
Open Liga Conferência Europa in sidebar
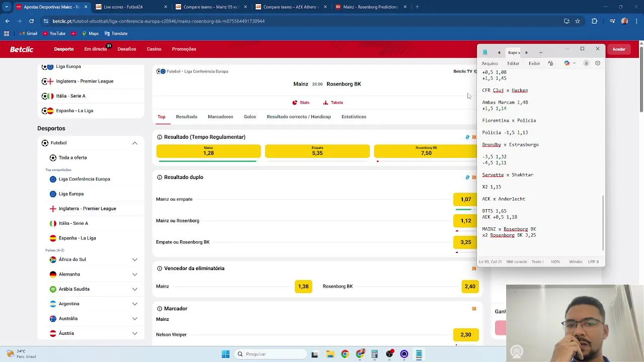click(84, 179)
